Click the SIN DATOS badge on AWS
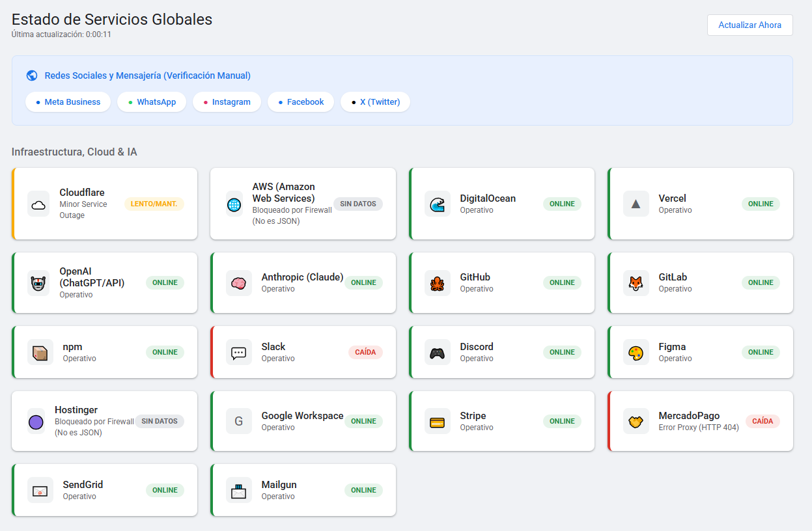Screen dimensions: 812x531 [358, 204]
